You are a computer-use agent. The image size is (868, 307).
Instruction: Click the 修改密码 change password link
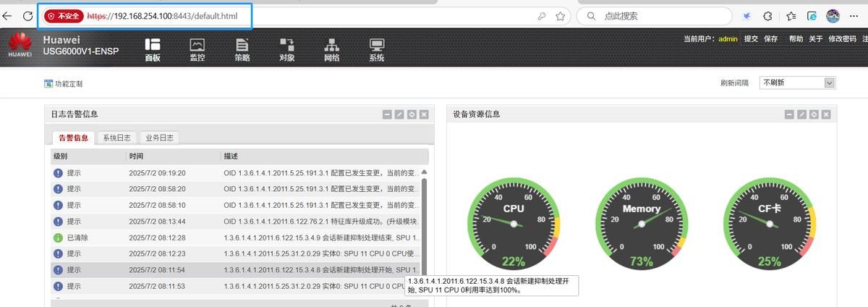point(842,39)
